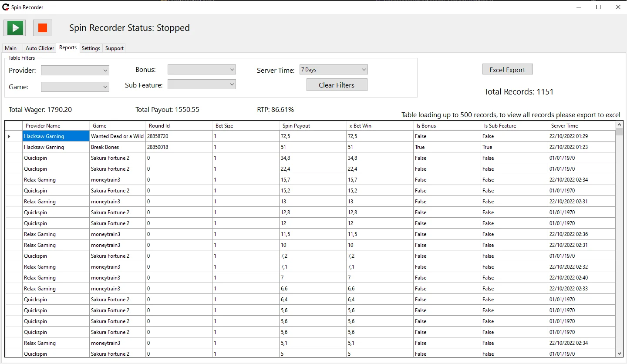Select the Spin Payout 7,1 cell
The width and height of the screenshot is (627, 364).
(313, 267)
